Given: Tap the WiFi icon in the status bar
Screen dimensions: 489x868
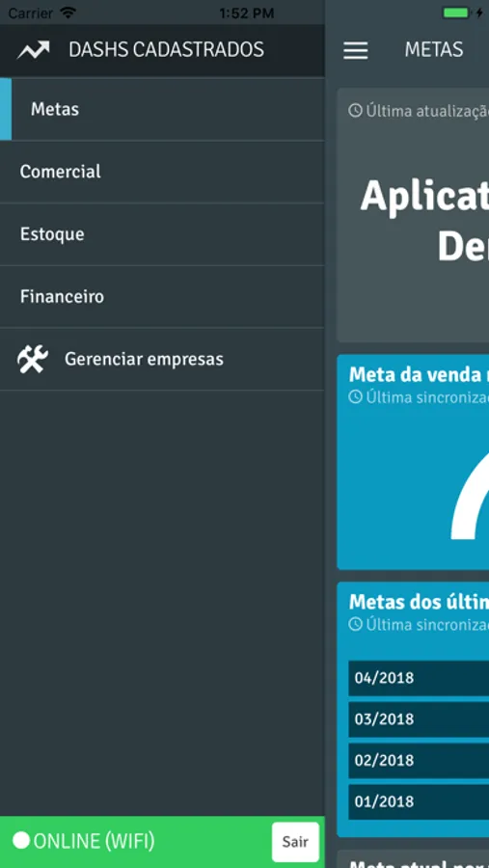Looking at the screenshot, I should click(68, 13).
